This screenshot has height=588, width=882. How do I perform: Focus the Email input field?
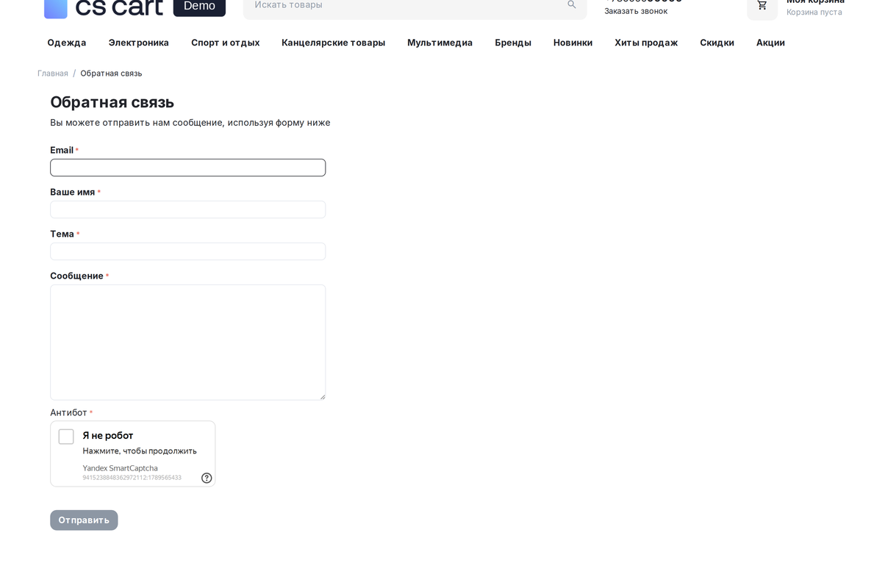point(188,168)
